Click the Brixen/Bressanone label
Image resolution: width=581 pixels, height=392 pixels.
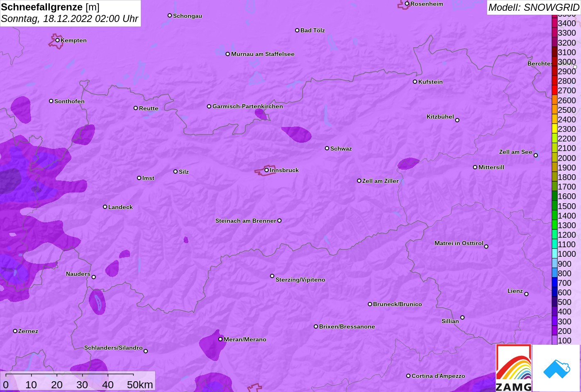[347, 326]
